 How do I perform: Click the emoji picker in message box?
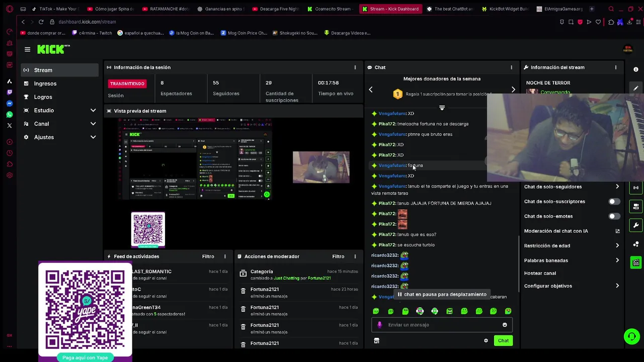[x=505, y=325]
